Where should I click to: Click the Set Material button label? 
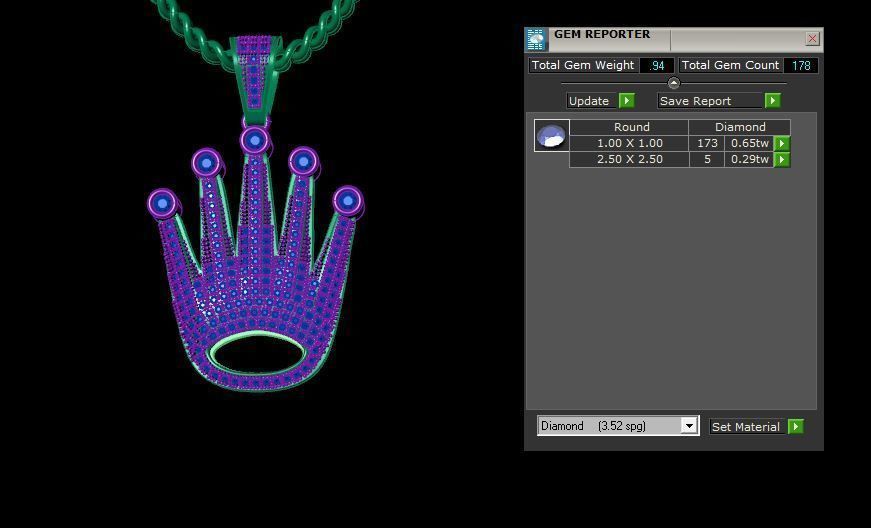coord(747,426)
